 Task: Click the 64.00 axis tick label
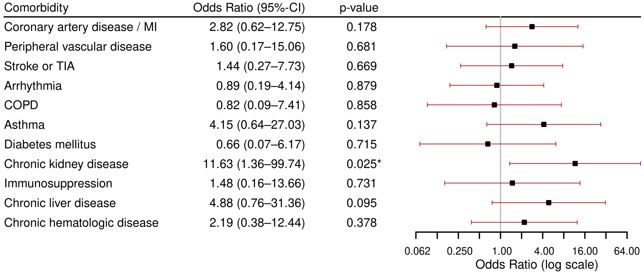627,251
